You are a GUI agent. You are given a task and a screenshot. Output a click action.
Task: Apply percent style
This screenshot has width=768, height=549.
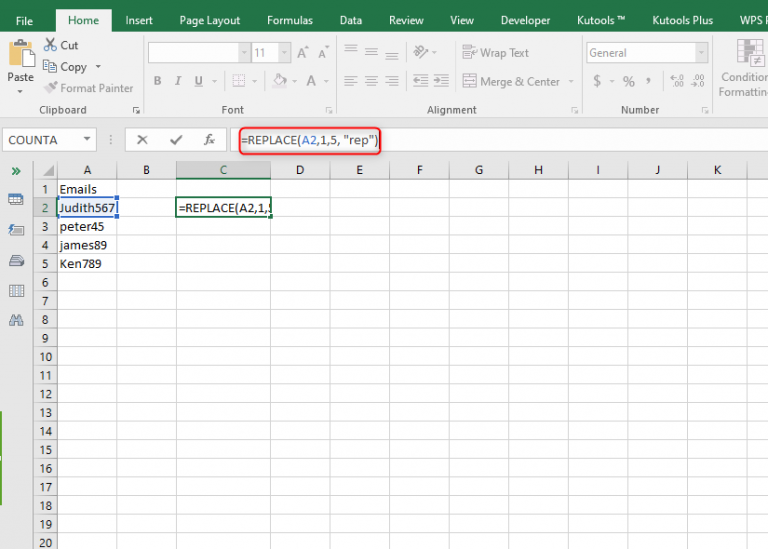point(628,81)
